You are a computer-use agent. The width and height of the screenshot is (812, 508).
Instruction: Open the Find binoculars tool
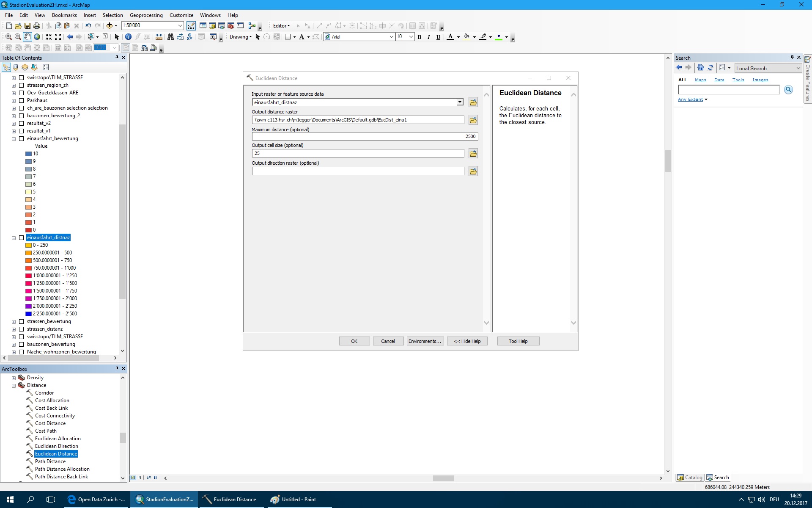click(x=170, y=37)
